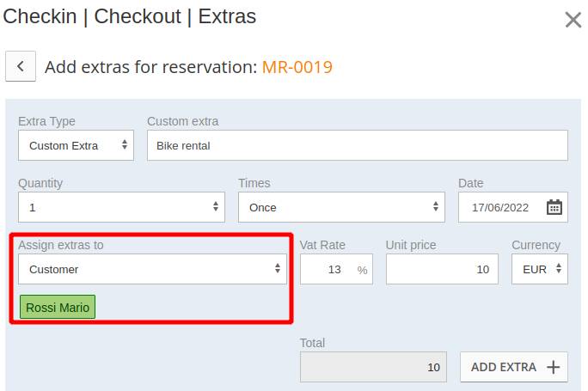Select the Rossi Mario customer tag
588x391 pixels.
pos(58,308)
